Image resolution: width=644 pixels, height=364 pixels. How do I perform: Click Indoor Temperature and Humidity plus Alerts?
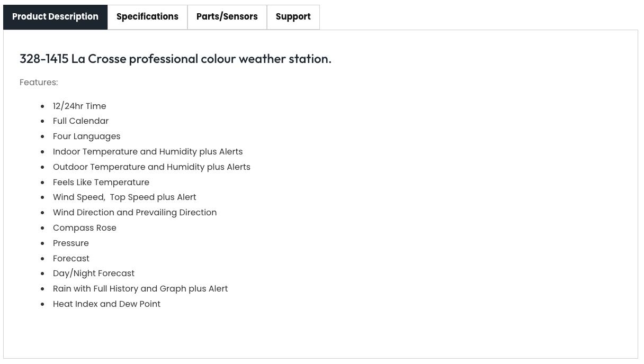pos(148,152)
